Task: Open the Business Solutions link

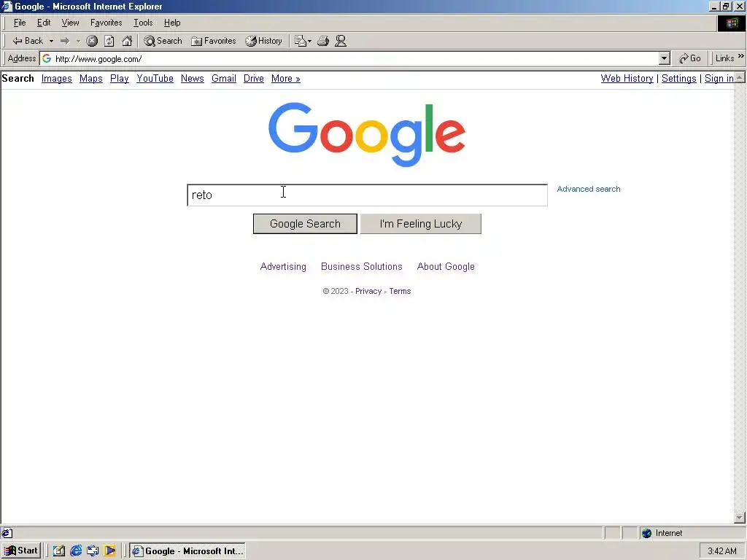Action: (362, 267)
